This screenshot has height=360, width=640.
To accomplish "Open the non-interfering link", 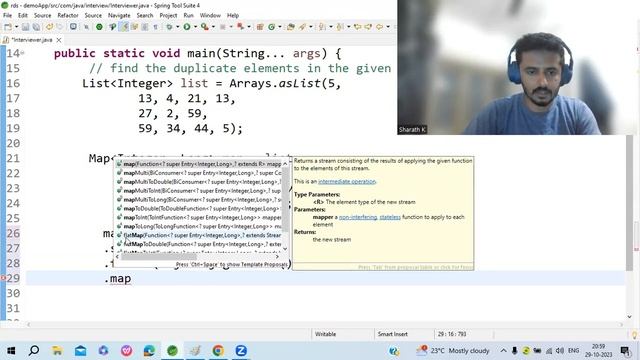I will click(x=358, y=217).
